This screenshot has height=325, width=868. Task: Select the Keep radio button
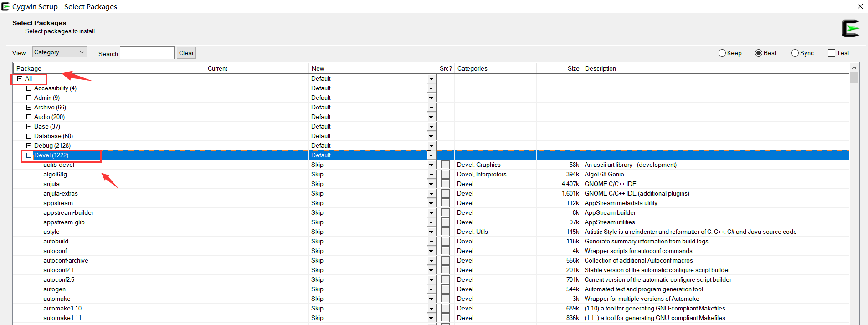[x=730, y=53]
